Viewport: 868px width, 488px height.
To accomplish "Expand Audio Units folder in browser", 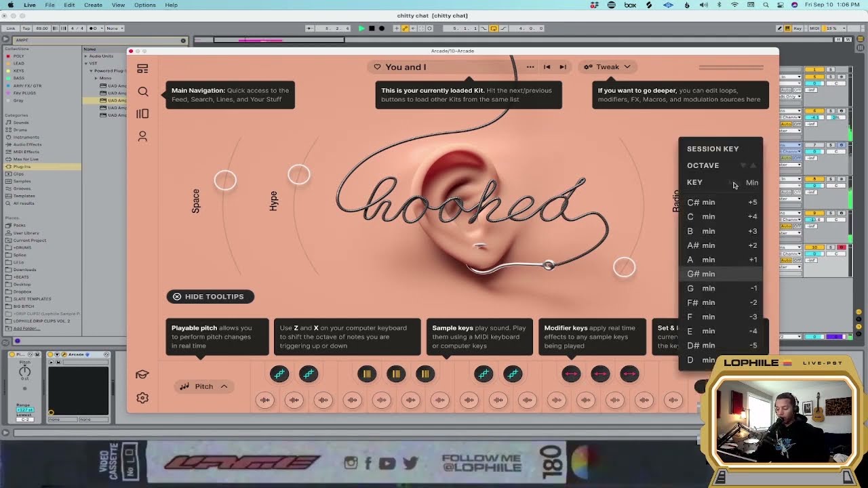I will [x=85, y=56].
